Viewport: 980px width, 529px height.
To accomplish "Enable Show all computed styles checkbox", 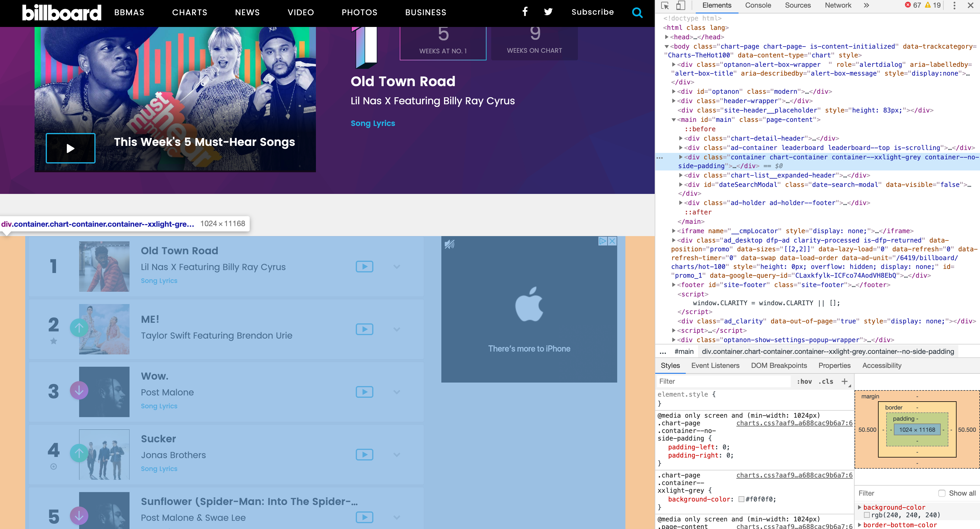I will [x=942, y=493].
